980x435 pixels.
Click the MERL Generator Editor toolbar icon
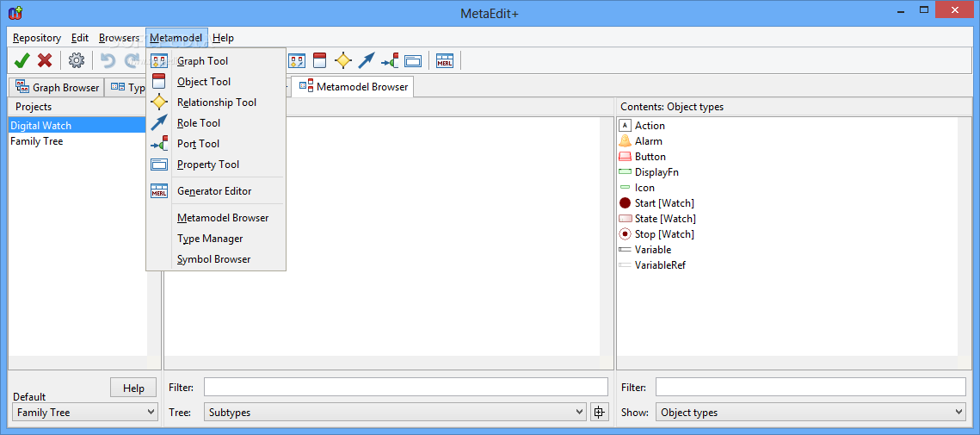coord(444,60)
